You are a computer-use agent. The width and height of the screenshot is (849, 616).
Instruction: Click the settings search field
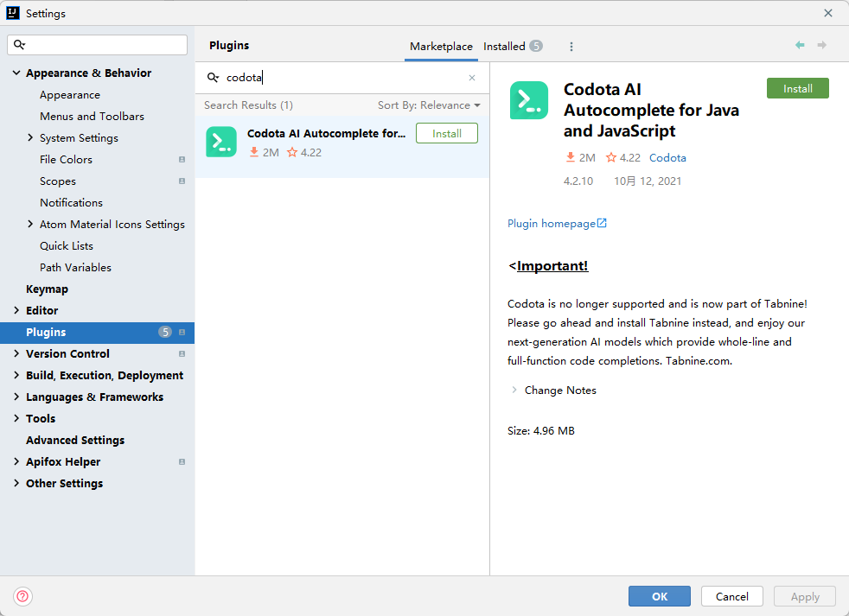pos(98,45)
